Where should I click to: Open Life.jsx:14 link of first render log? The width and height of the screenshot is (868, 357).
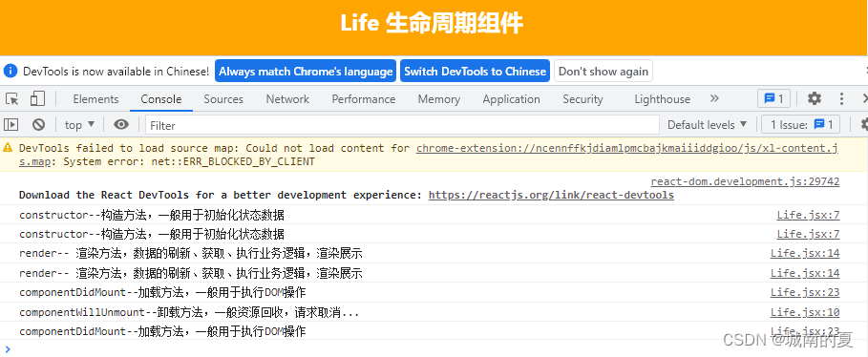pyautogui.click(x=805, y=254)
